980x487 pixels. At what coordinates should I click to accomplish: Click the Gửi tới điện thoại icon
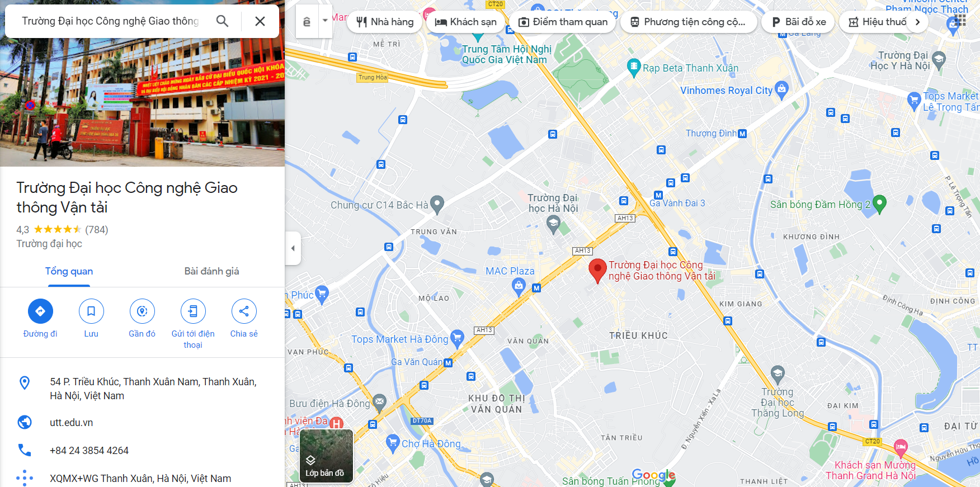(193, 311)
